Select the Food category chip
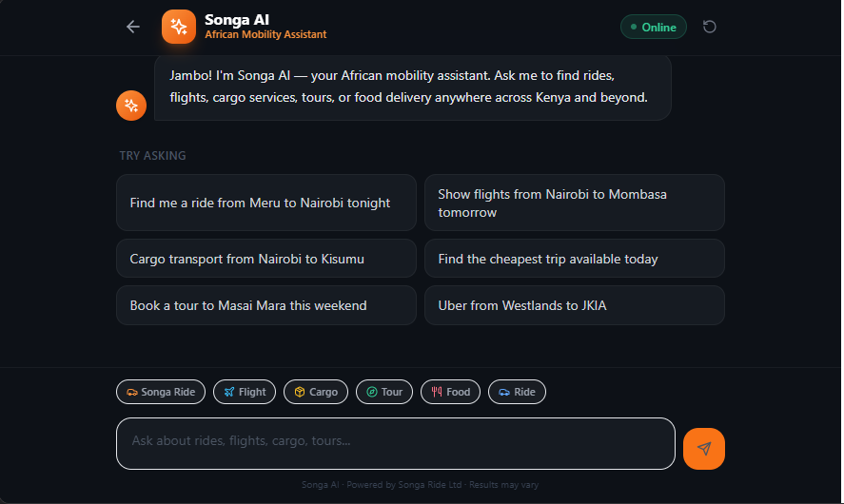 (450, 392)
